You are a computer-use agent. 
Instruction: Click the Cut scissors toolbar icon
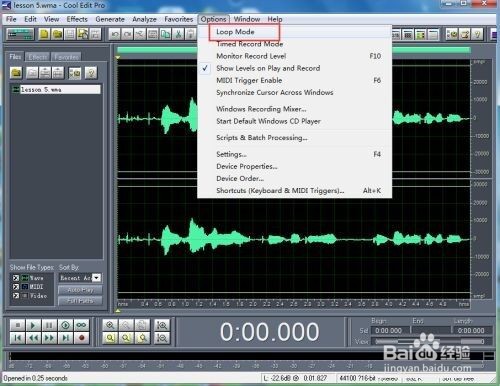[x=178, y=34]
